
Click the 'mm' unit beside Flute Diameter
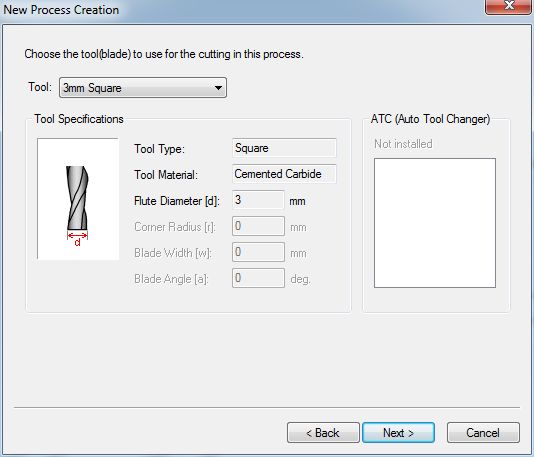(297, 201)
